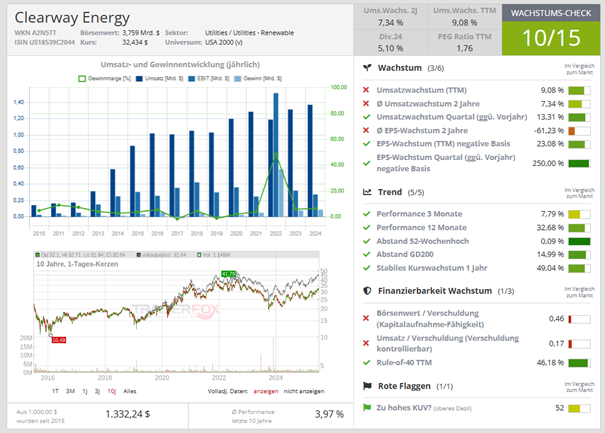The height and width of the screenshot is (433, 605).
Task: Switch price chart to 1T range
Action: pos(55,391)
